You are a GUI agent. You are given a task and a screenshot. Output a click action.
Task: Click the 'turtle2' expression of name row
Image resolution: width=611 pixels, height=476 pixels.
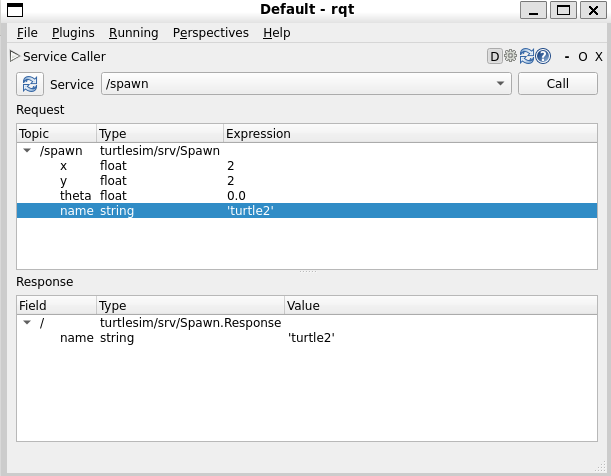(x=250, y=211)
